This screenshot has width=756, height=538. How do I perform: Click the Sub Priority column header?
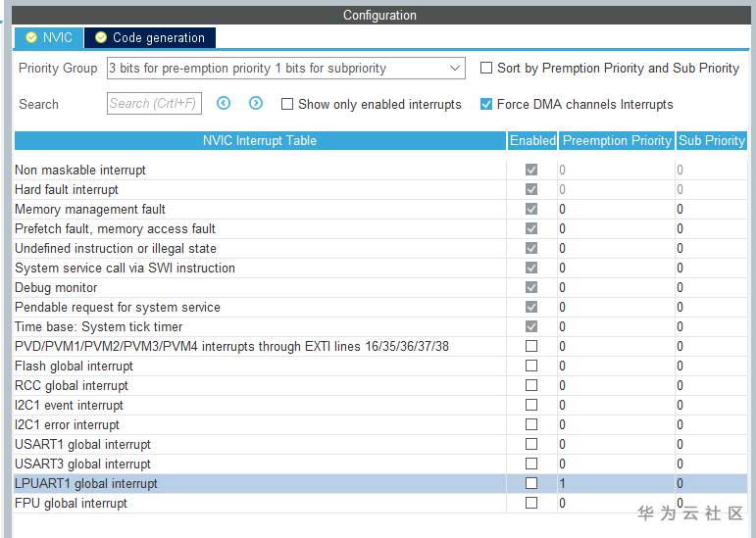[712, 141]
